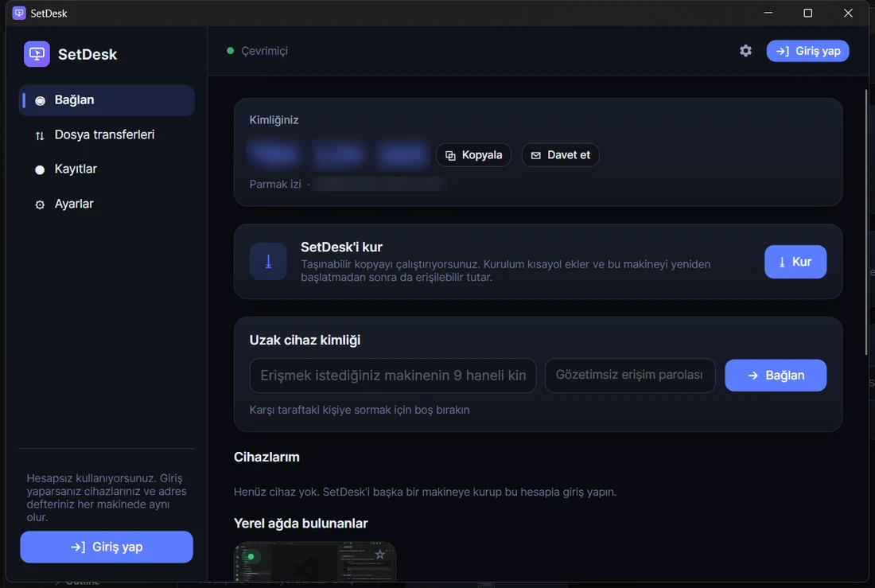
Task: Click the SetDesk title bar app icon
Action: (19, 13)
